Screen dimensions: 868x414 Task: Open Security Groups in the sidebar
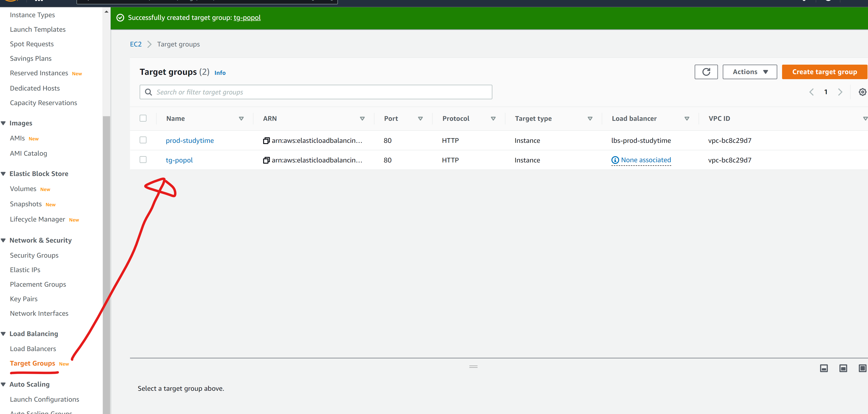coord(34,255)
